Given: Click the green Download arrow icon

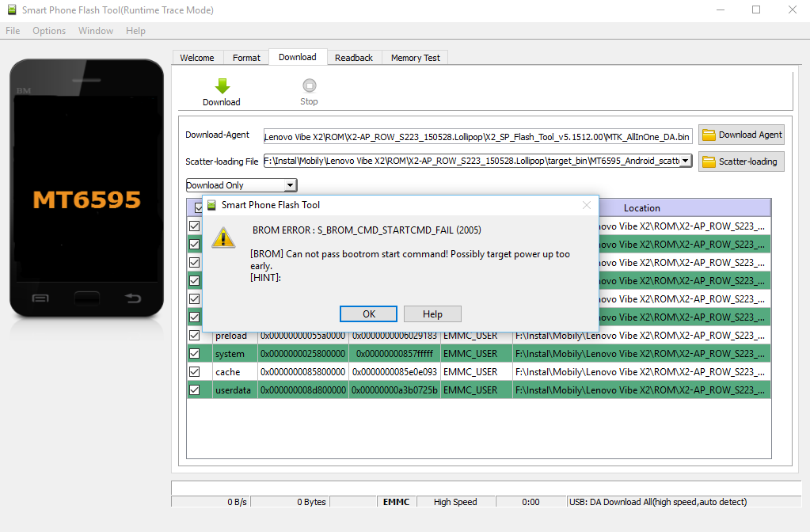Looking at the screenshot, I should (x=222, y=85).
